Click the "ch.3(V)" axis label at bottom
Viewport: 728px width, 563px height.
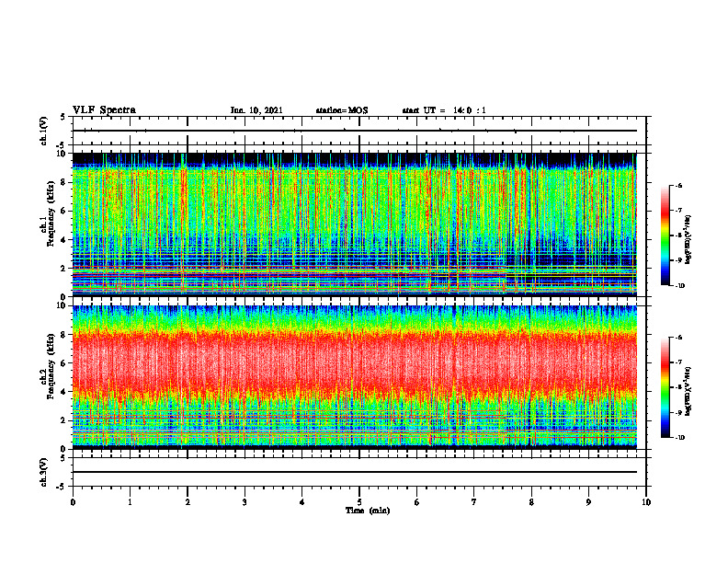tap(44, 473)
